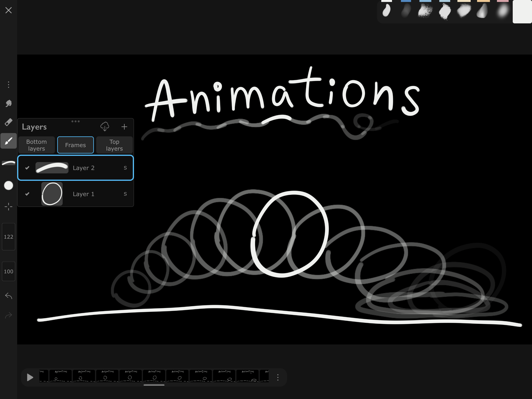Select the Smudge tool in sidebar
The image size is (532, 399).
coord(8,103)
